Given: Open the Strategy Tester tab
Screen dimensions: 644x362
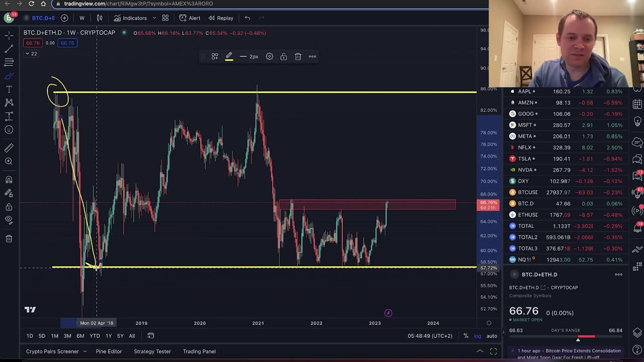Looking at the screenshot, I should 152,351.
